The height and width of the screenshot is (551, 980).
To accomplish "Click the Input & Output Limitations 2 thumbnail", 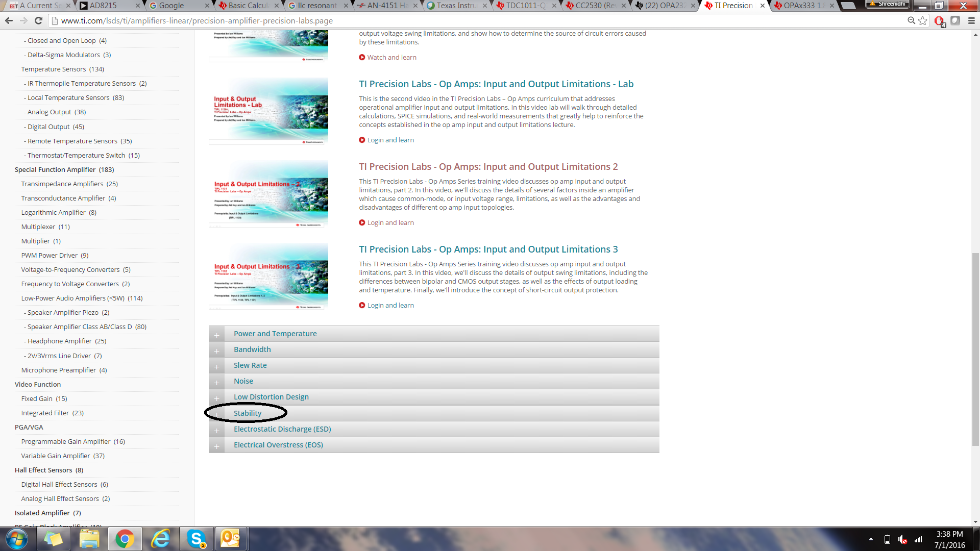I will click(x=268, y=194).
